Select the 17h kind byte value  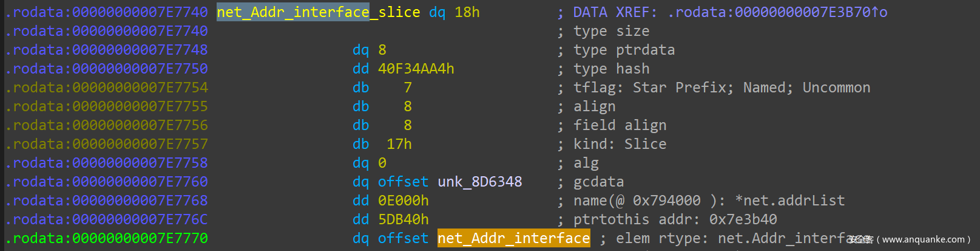[x=399, y=144]
